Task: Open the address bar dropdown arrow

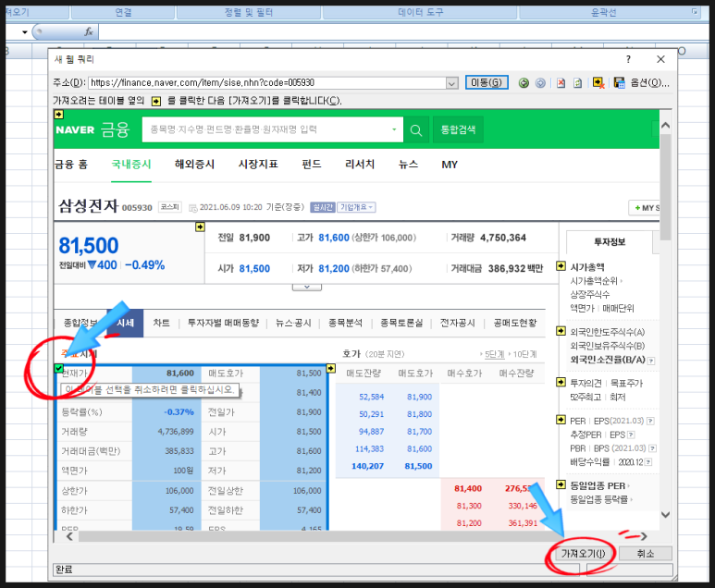Action: pyautogui.click(x=451, y=83)
